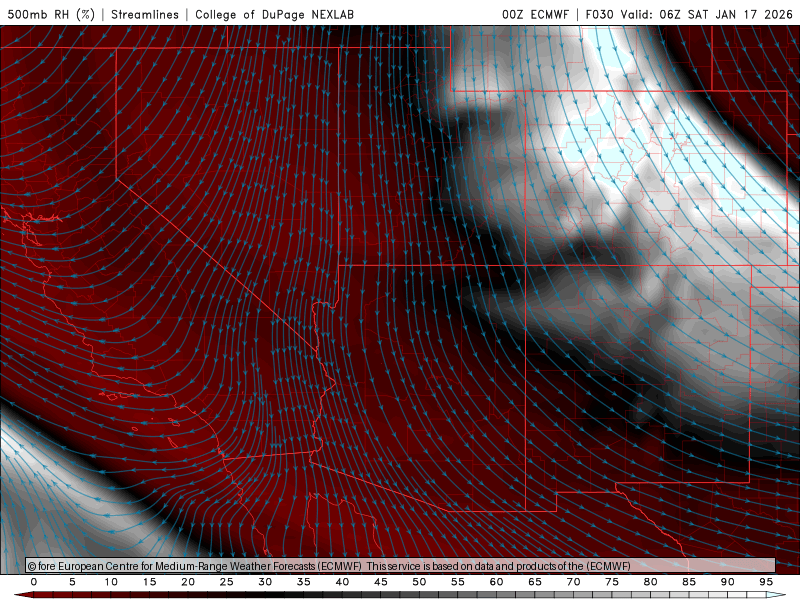Click the "45" color scale label
Viewport: 800px width, 600px height.
point(381,582)
